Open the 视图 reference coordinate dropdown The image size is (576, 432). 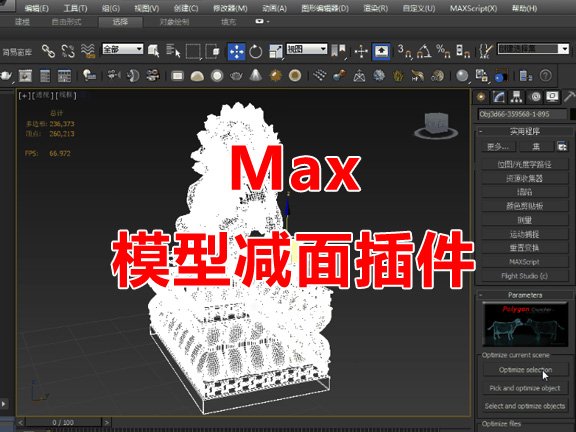(306, 49)
